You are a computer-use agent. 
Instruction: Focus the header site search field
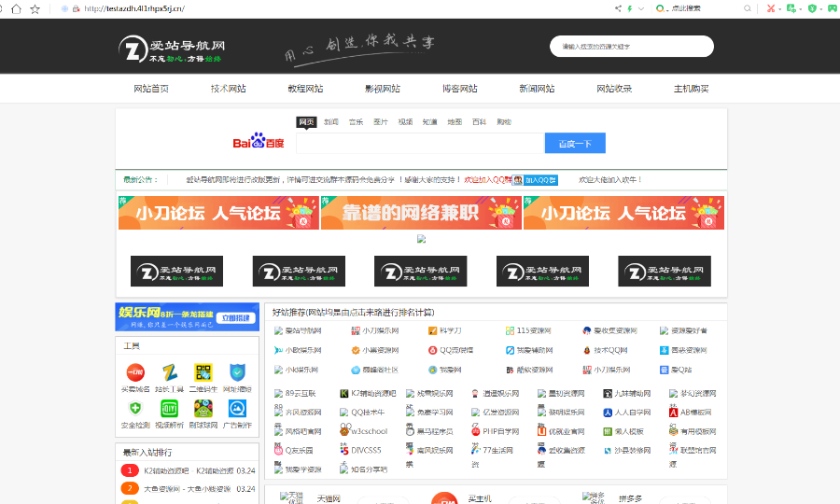pos(632,47)
